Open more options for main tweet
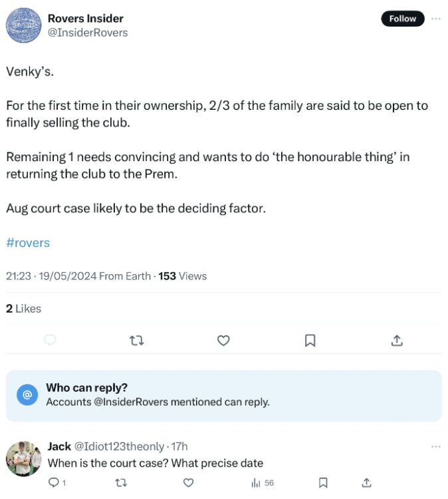This screenshot has height=499, width=448. pos(436,19)
